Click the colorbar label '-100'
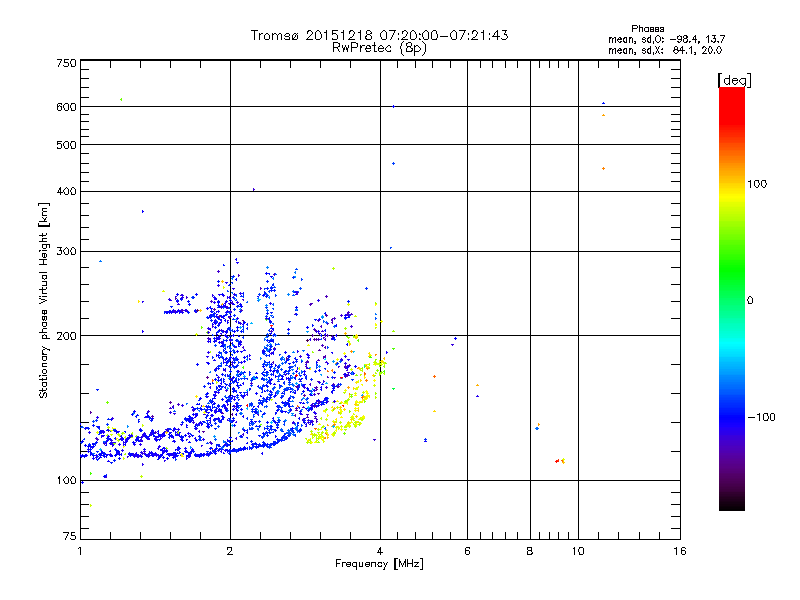Screen dimensions: 800x600 click(x=761, y=417)
